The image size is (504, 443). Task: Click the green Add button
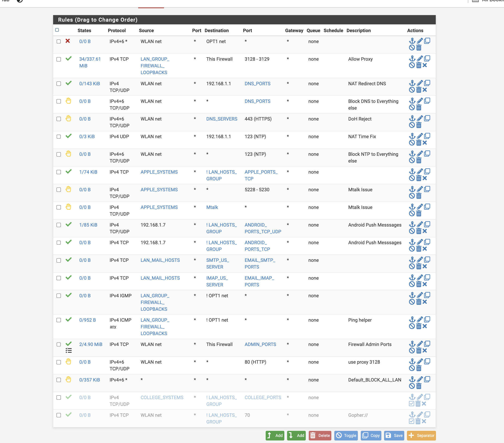[x=275, y=435]
